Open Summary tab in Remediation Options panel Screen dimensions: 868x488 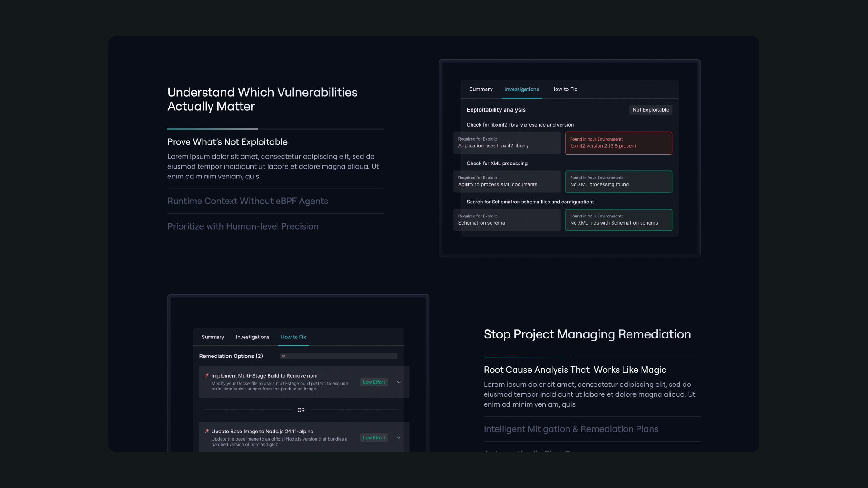[x=213, y=337]
